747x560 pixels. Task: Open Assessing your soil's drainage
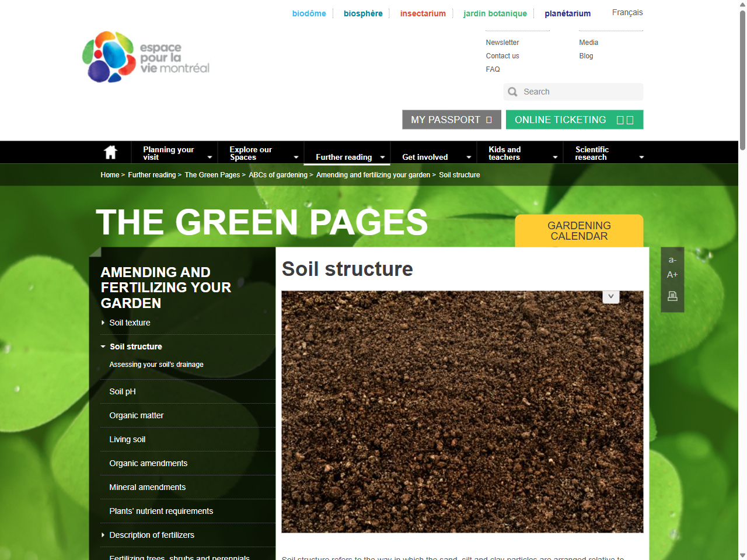pyautogui.click(x=156, y=365)
